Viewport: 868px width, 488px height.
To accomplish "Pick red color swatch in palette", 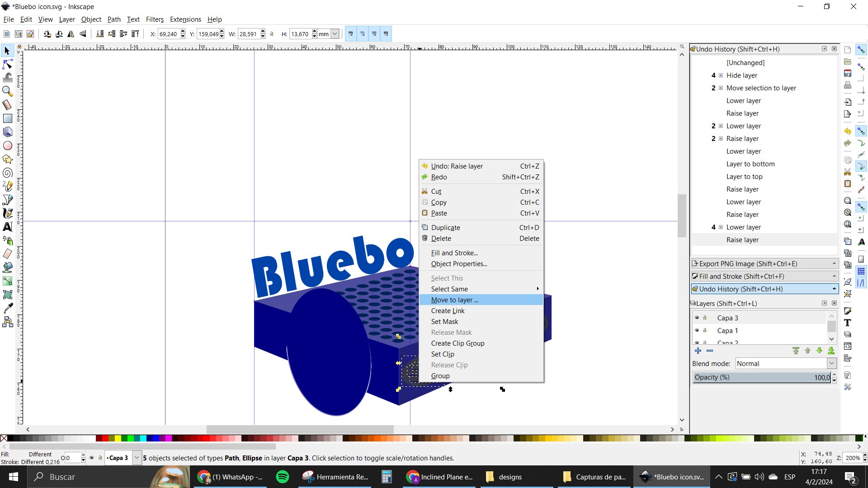I will point(105,438).
